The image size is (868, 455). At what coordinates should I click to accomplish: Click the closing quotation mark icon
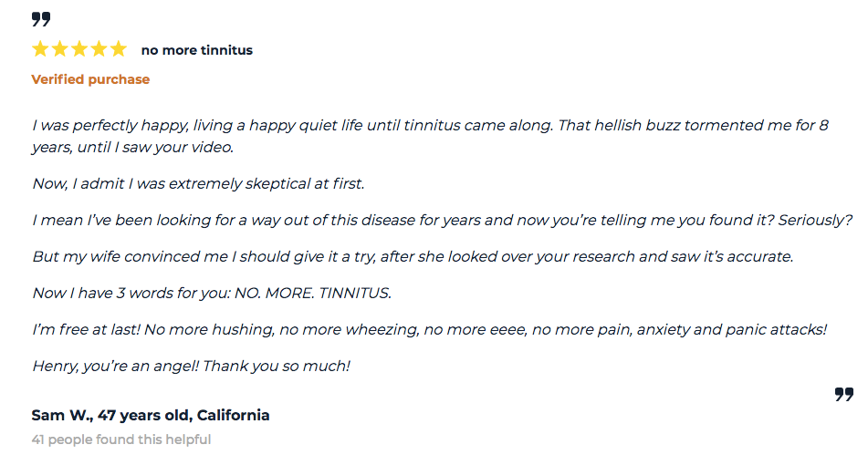(844, 394)
